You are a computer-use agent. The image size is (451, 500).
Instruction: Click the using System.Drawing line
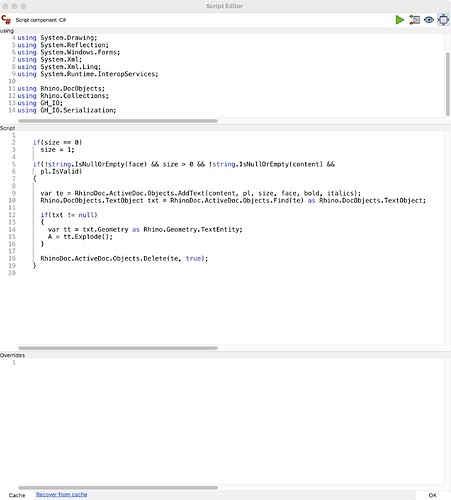coord(57,38)
